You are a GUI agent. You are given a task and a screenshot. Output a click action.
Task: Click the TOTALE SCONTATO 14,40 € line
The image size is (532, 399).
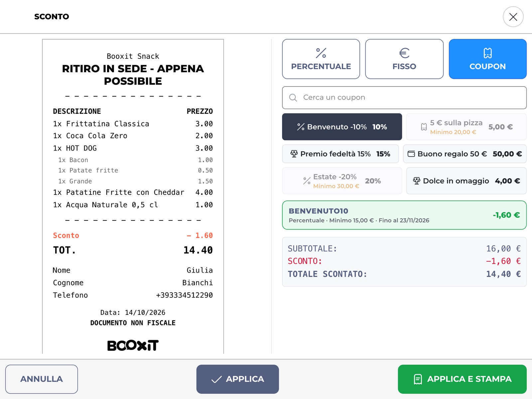404,274
